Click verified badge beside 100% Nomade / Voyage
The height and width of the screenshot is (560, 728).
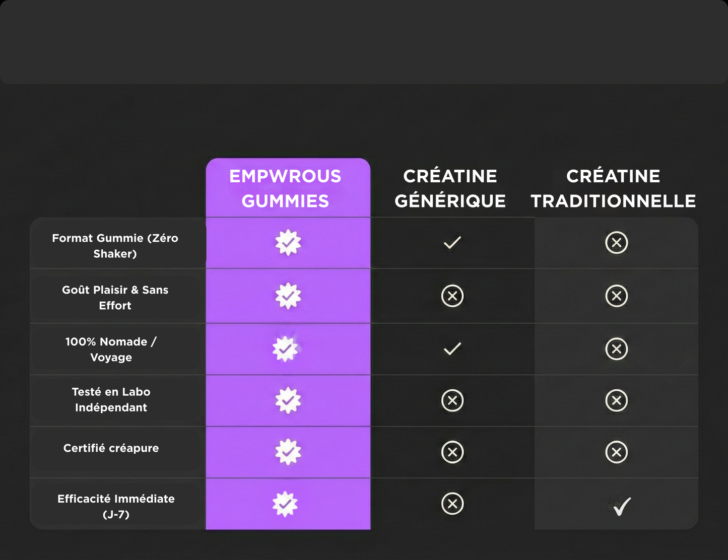(285, 348)
